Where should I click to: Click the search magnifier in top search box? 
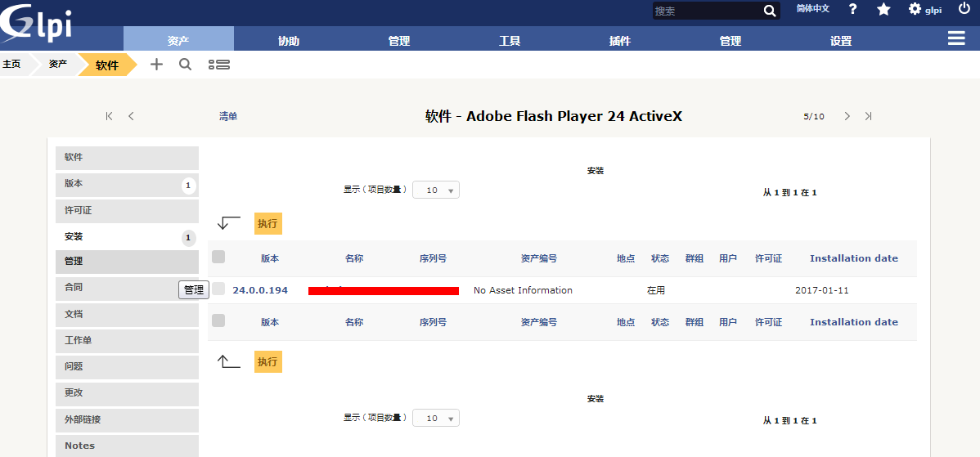770,11
